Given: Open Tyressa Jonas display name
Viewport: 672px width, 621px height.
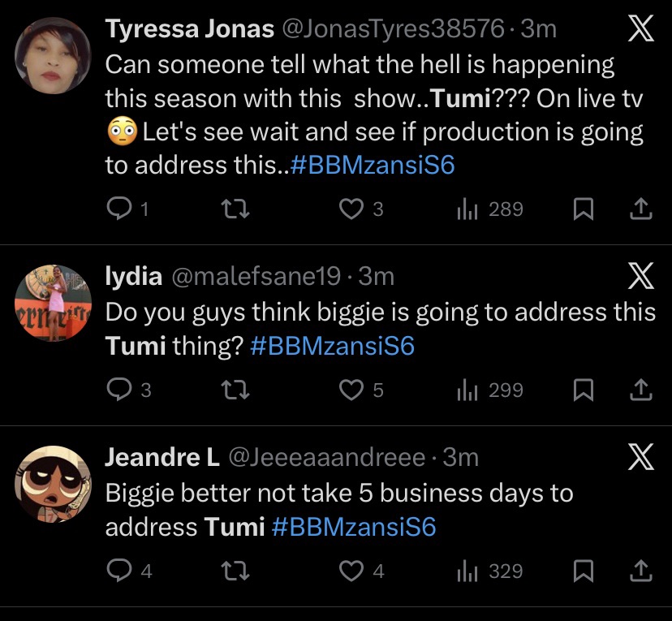Looking at the screenshot, I should 189,29.
